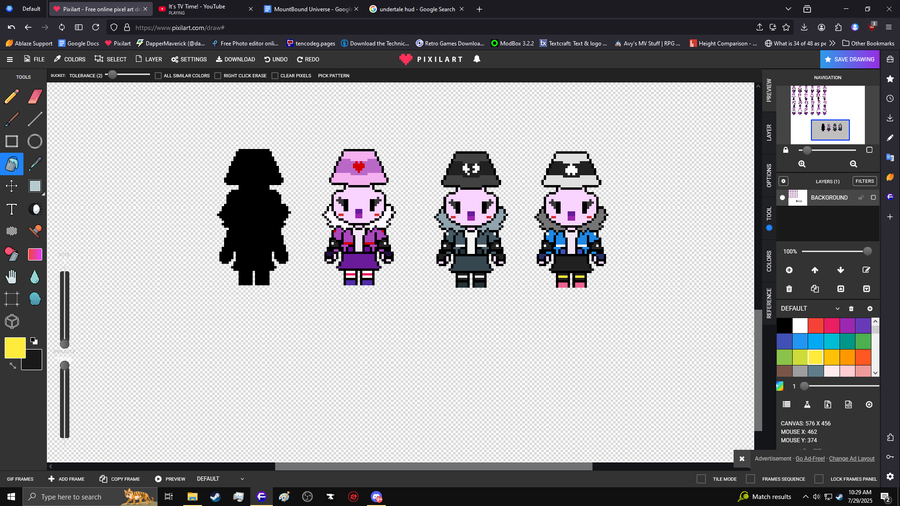Select the Move tool
900x506 pixels.
(x=11, y=186)
